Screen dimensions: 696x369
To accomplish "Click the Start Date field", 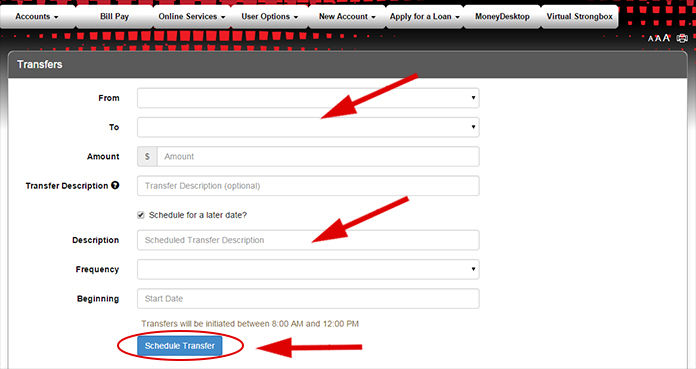I will pos(308,298).
